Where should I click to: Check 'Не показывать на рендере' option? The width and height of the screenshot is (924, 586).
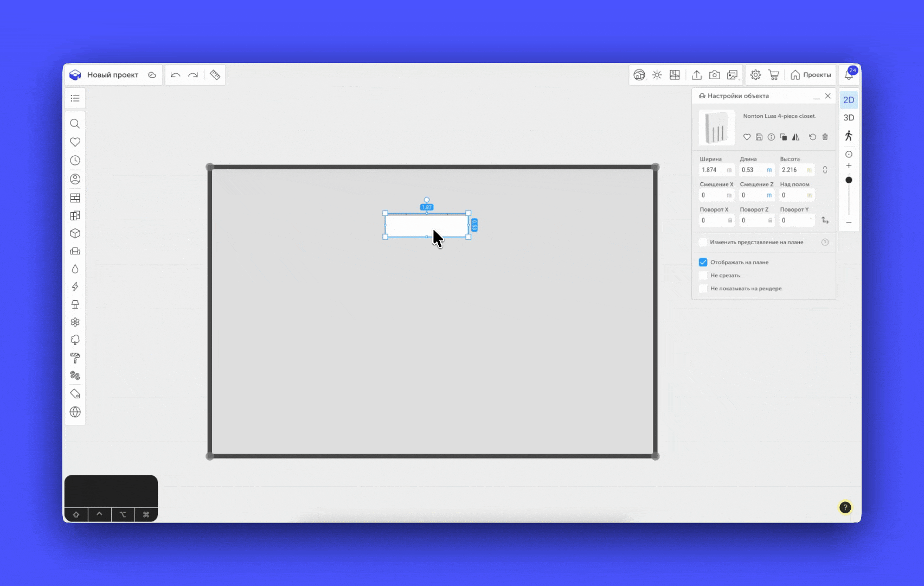click(x=703, y=289)
